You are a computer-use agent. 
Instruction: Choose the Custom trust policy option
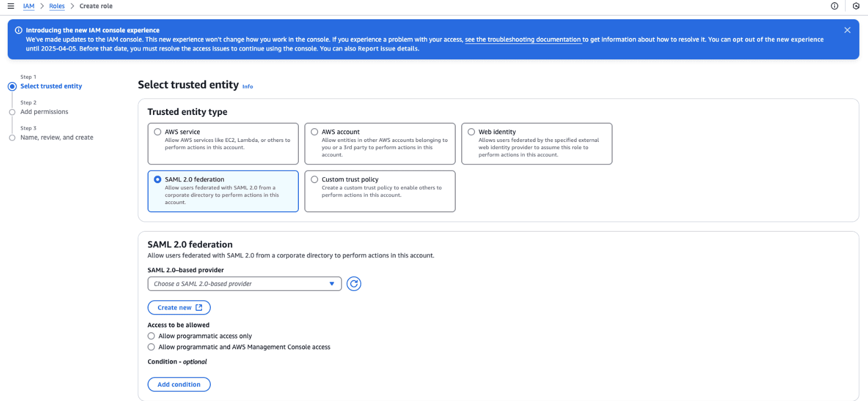315,179
